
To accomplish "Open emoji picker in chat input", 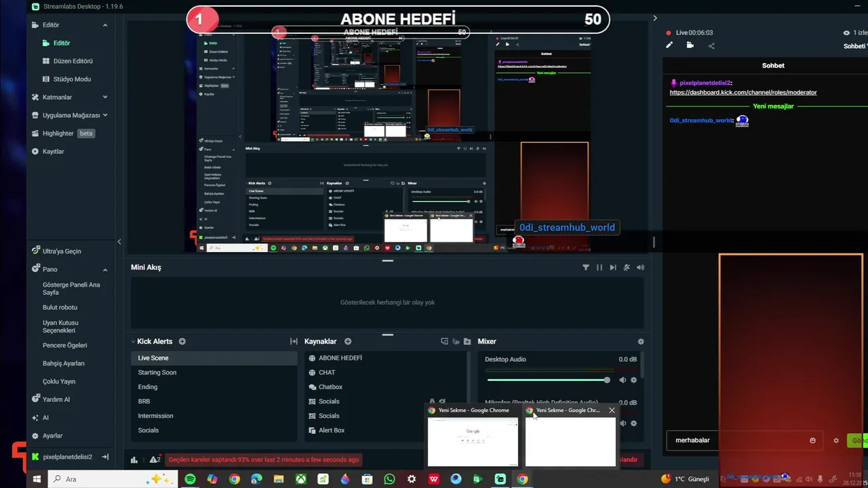I will point(812,441).
